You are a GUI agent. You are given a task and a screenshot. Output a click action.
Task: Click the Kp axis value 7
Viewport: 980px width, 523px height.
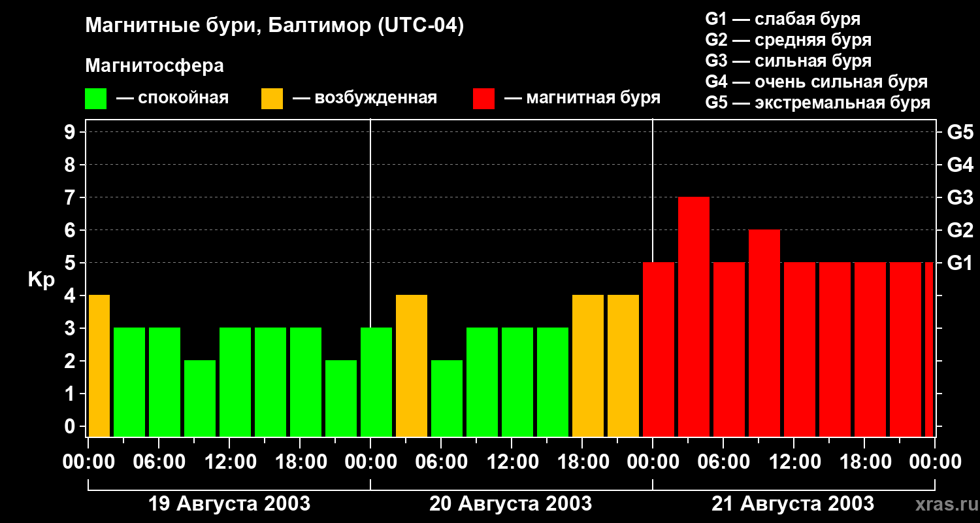(x=71, y=197)
